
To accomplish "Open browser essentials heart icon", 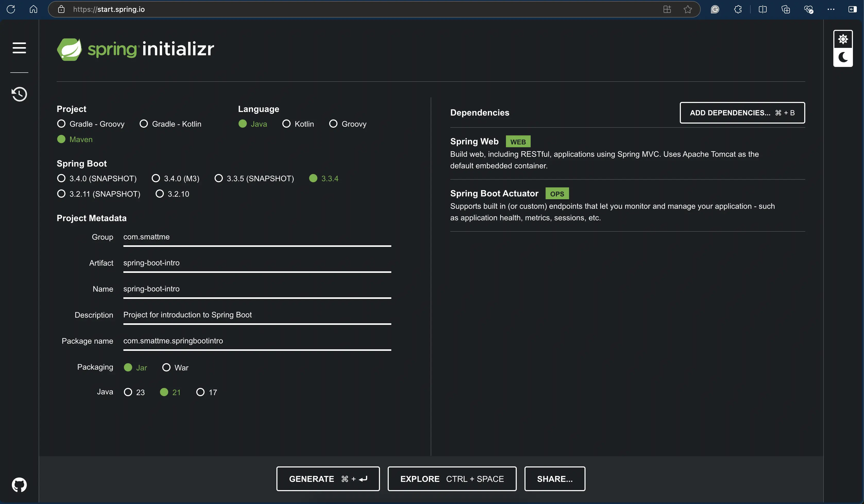I will (808, 9).
